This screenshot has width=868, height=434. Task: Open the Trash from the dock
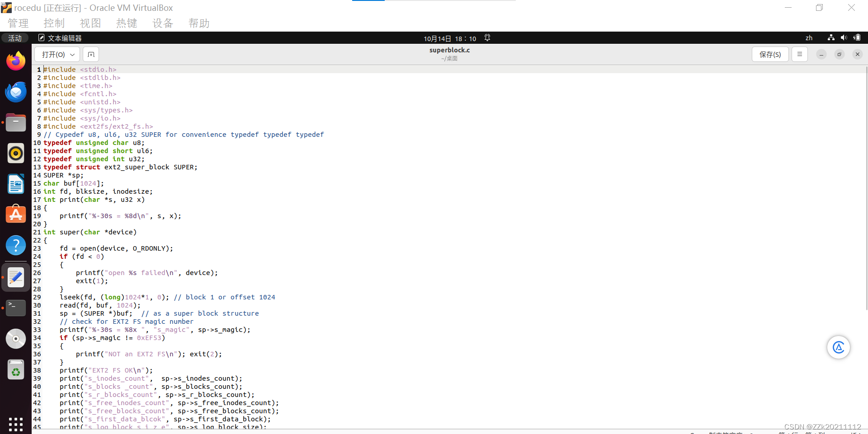tap(16, 369)
